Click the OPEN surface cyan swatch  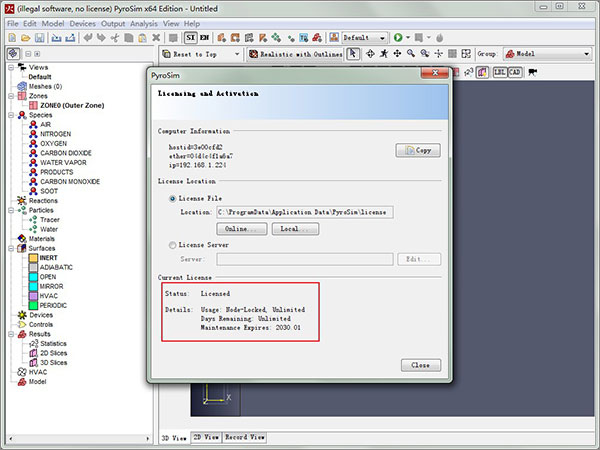tap(33, 277)
